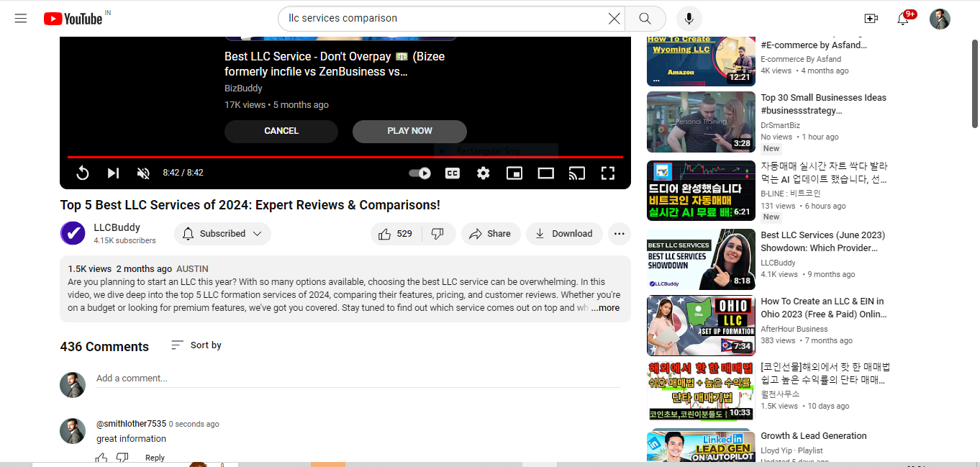Image resolution: width=980 pixels, height=467 pixels.
Task: Toggle the autoplay switch
Action: point(419,173)
